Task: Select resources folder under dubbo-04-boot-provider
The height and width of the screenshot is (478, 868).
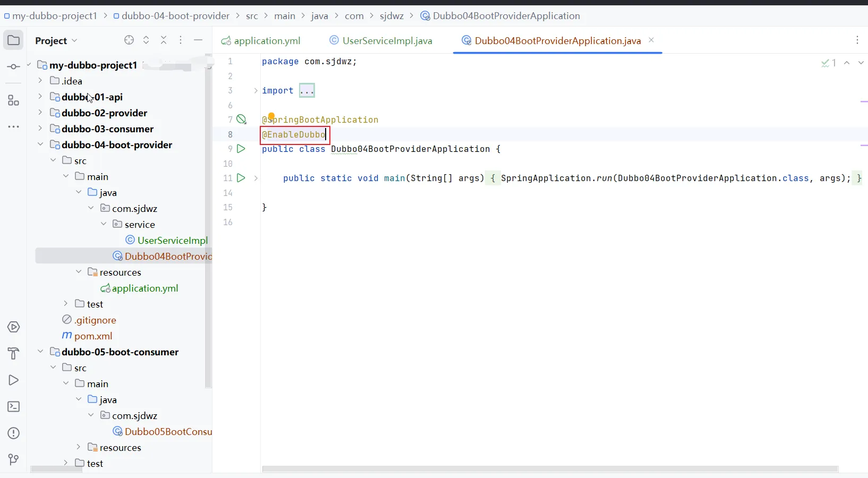Action: coord(115,272)
